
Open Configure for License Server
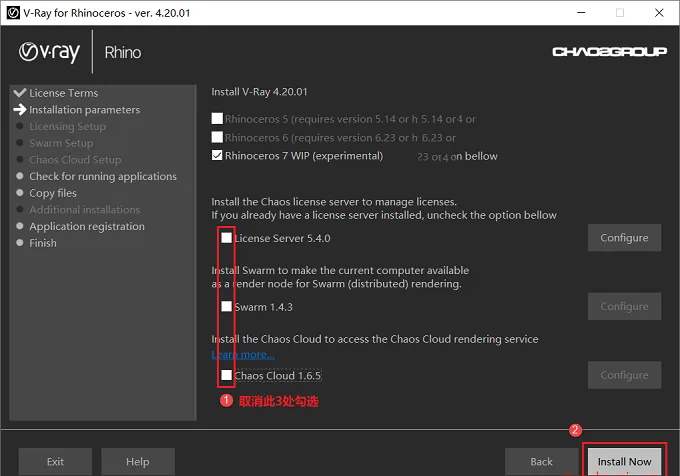(624, 238)
